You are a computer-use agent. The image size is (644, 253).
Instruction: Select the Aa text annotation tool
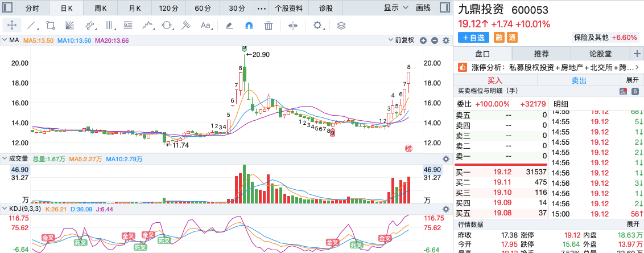point(205,26)
